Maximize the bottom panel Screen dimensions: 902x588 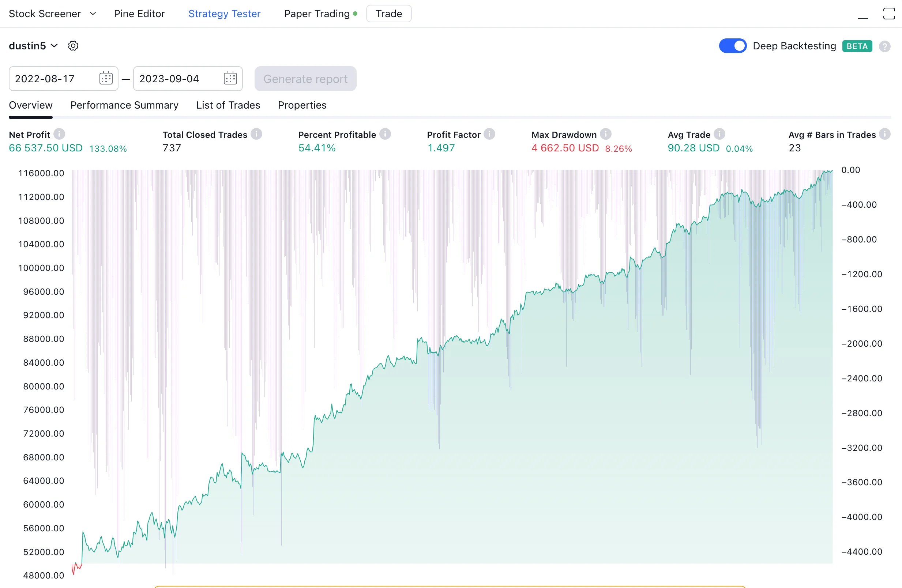pyautogui.click(x=889, y=14)
